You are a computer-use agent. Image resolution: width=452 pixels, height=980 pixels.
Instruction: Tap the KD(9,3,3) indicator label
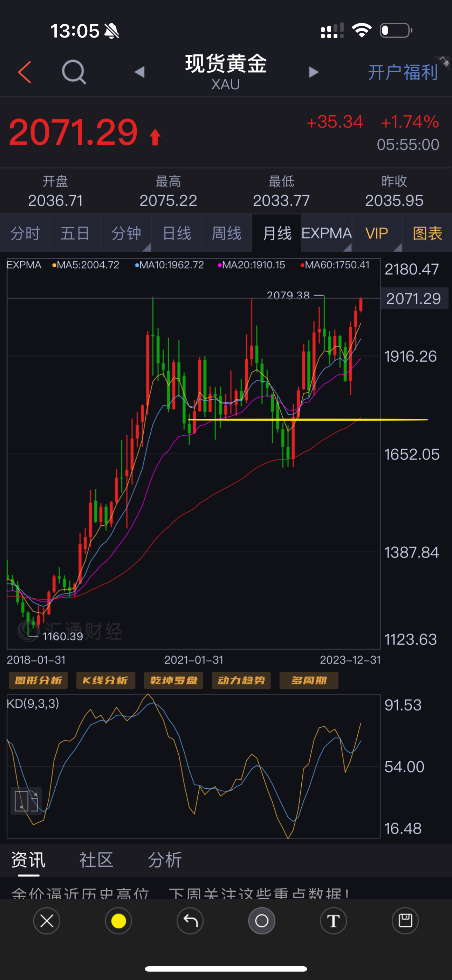33,703
